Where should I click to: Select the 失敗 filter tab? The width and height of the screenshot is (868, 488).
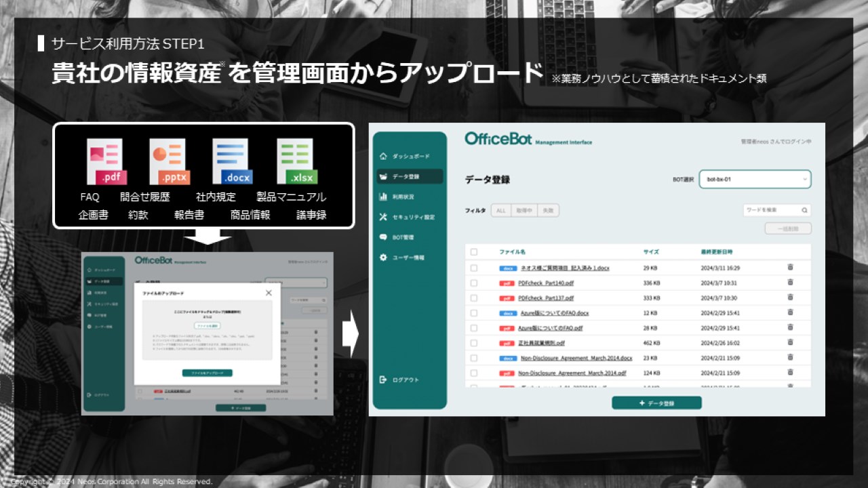(548, 211)
